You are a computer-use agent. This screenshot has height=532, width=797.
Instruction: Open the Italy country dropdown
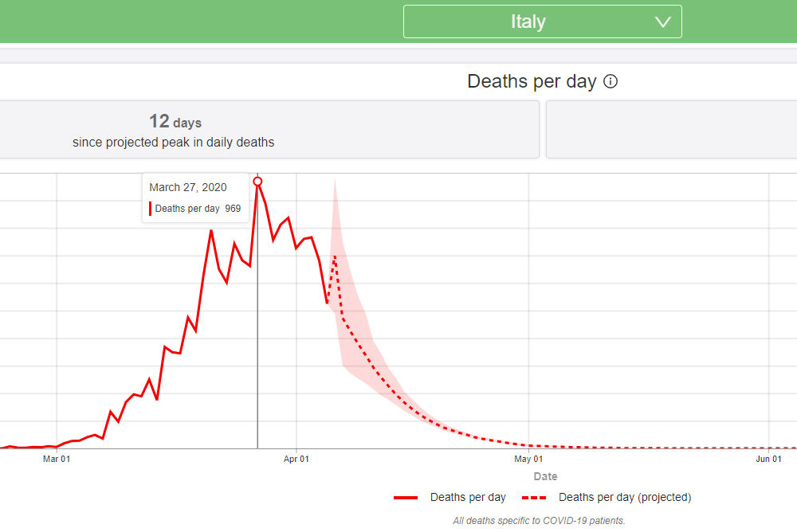click(542, 22)
